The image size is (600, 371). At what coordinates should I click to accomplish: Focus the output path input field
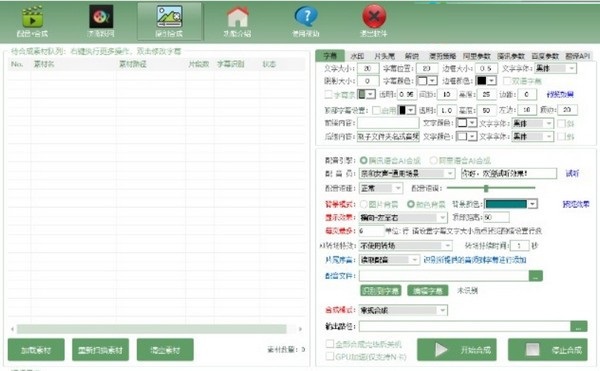pyautogui.click(x=465, y=326)
